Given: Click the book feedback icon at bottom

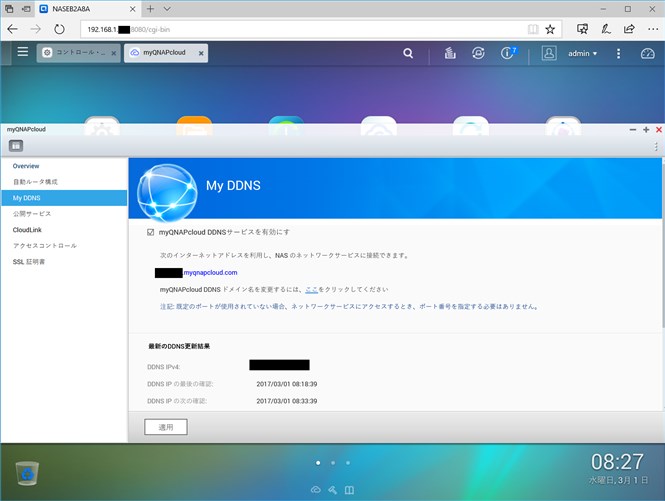Looking at the screenshot, I should click(x=349, y=490).
